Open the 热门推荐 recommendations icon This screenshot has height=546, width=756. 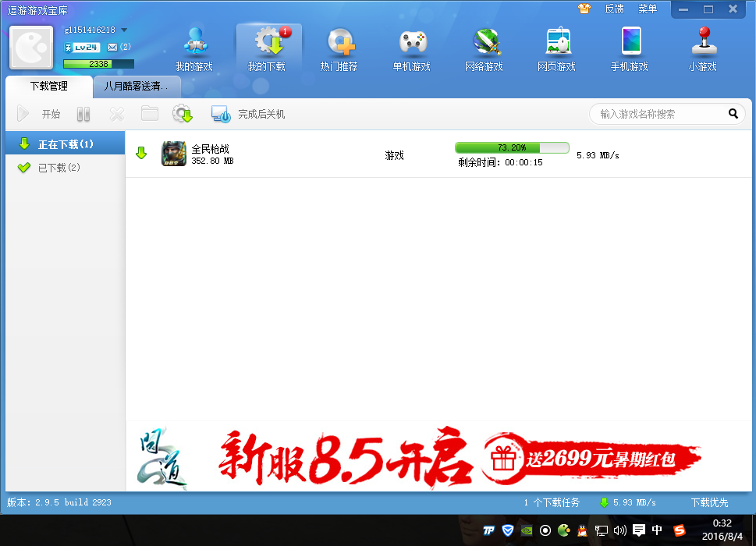(339, 49)
